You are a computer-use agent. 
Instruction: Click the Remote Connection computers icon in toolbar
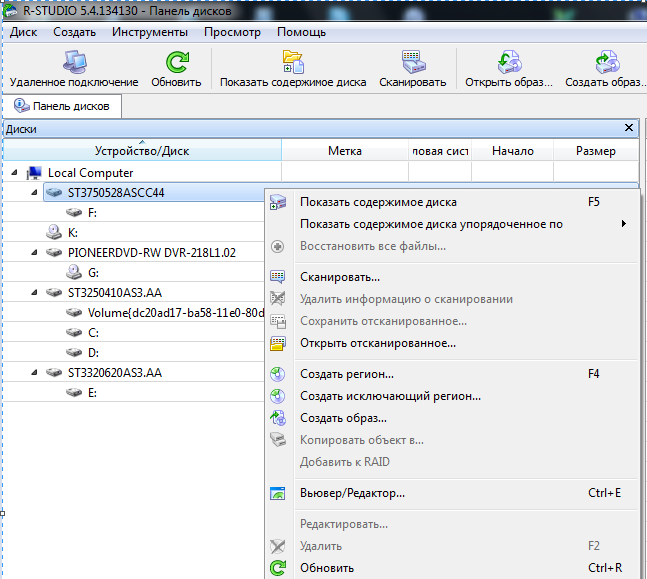point(75,62)
